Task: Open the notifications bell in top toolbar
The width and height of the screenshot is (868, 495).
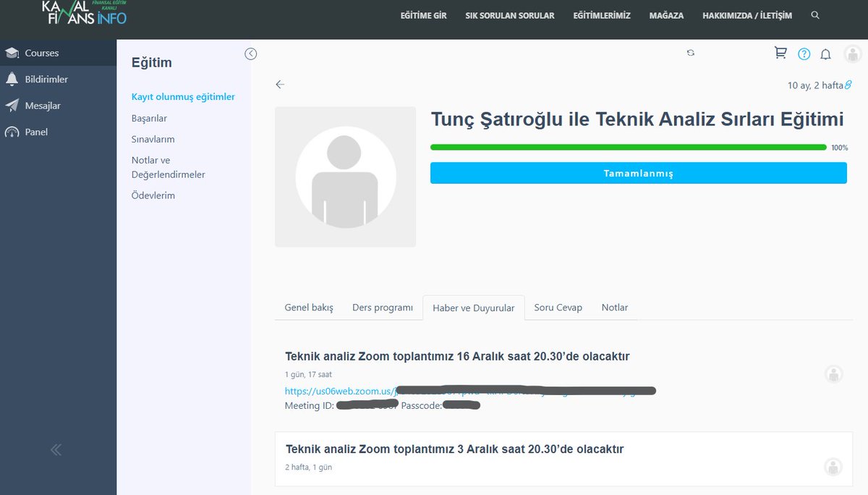Action: click(x=825, y=54)
